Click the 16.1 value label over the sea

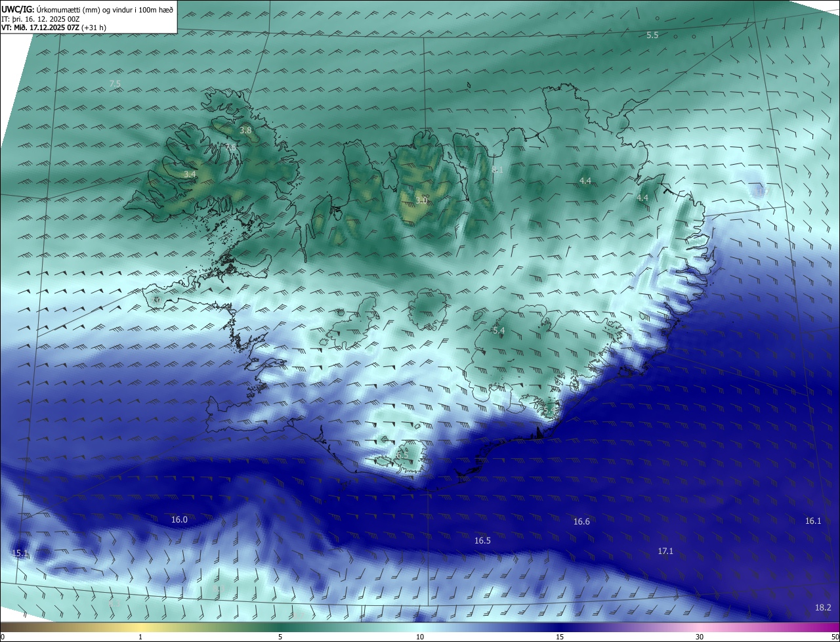[x=813, y=521]
